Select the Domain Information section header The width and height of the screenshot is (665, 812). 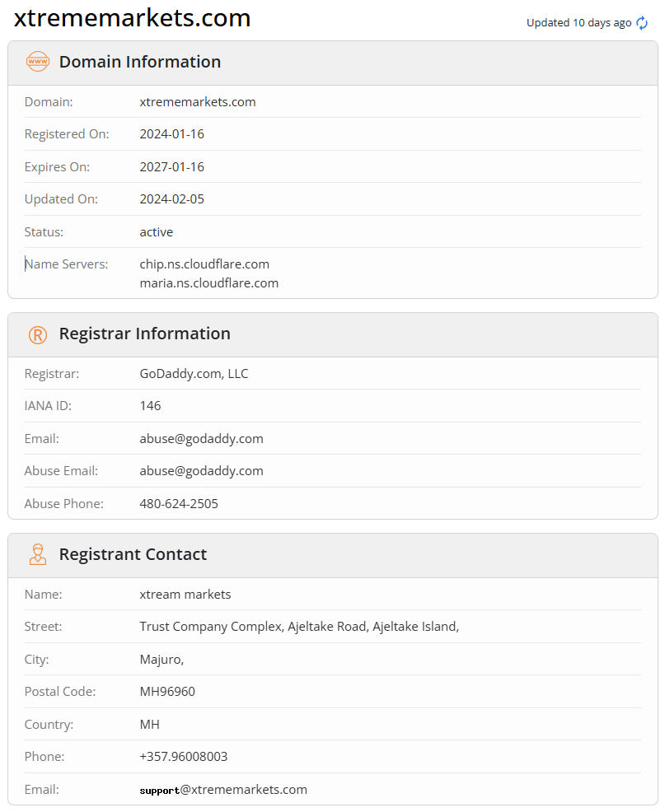click(140, 62)
